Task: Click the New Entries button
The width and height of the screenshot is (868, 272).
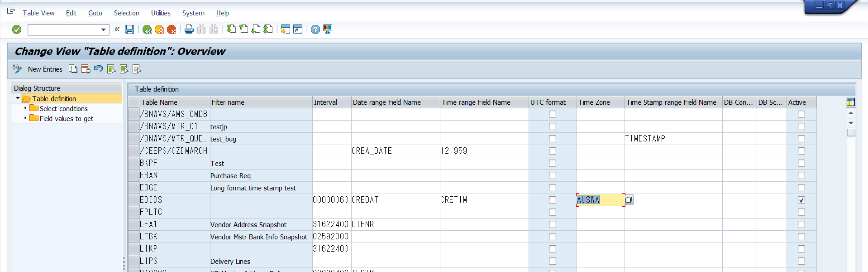Action: 45,69
